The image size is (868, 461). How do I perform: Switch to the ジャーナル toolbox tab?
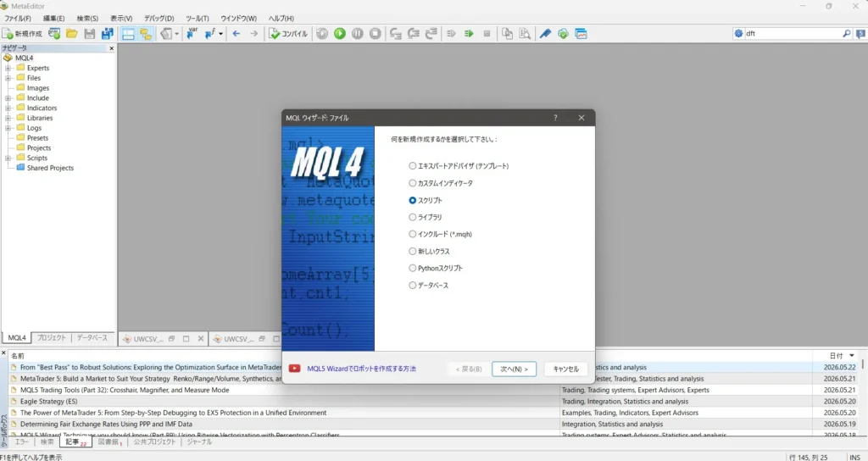coord(199,442)
